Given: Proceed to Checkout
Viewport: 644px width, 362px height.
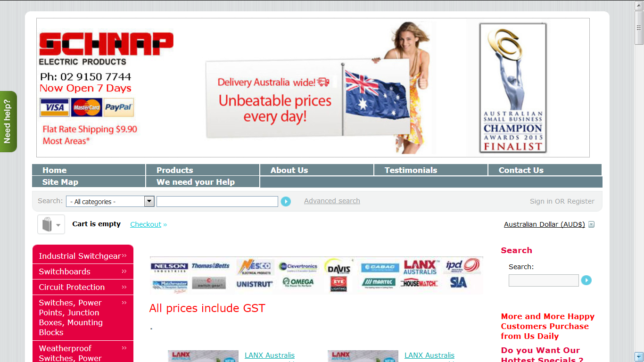Looking at the screenshot, I should click(146, 224).
